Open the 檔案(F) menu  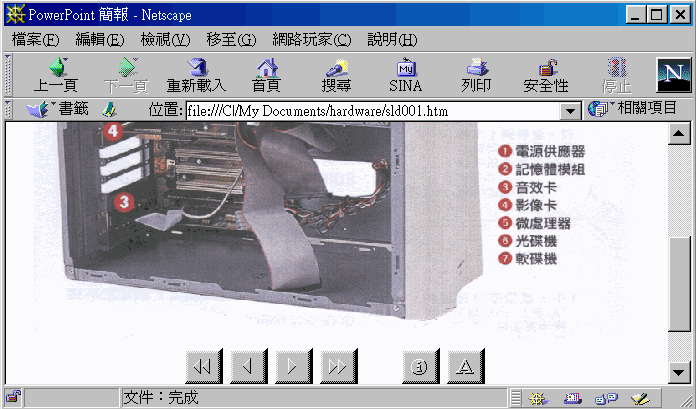[x=35, y=40]
